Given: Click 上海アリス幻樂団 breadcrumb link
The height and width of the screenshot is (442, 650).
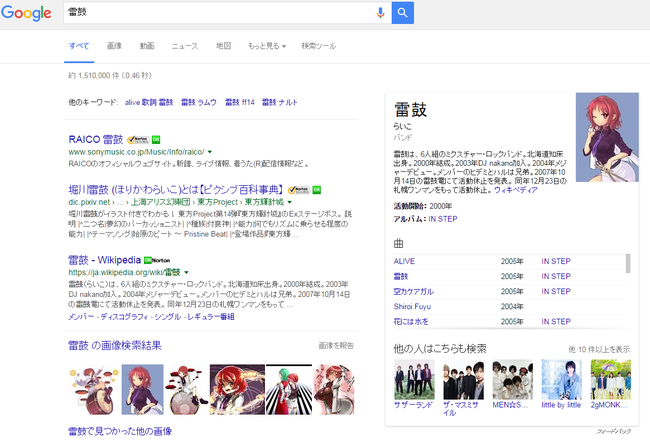Looking at the screenshot, I should [x=160, y=202].
